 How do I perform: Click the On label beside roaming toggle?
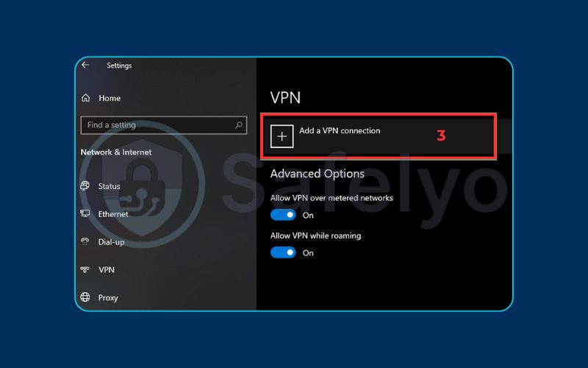[x=308, y=252]
